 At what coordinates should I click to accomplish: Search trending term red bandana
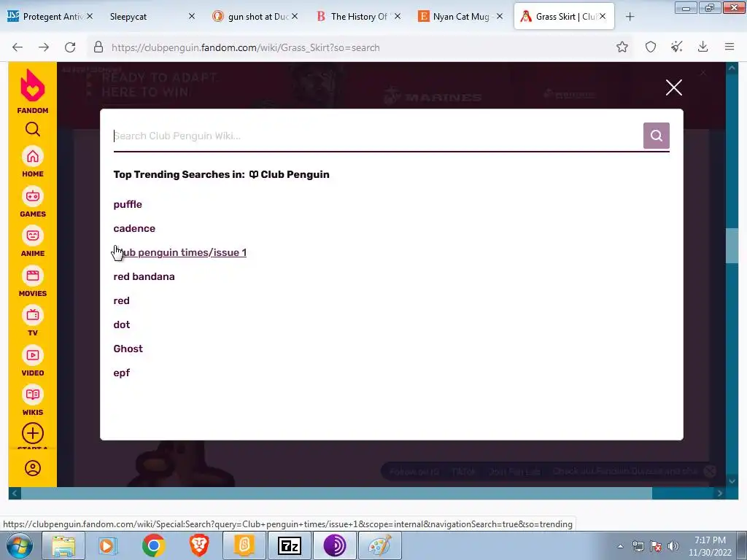[144, 276]
